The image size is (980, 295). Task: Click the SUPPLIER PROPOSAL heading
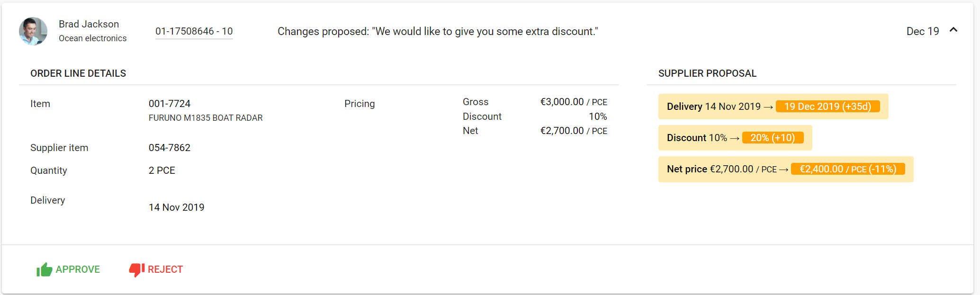[708, 73]
